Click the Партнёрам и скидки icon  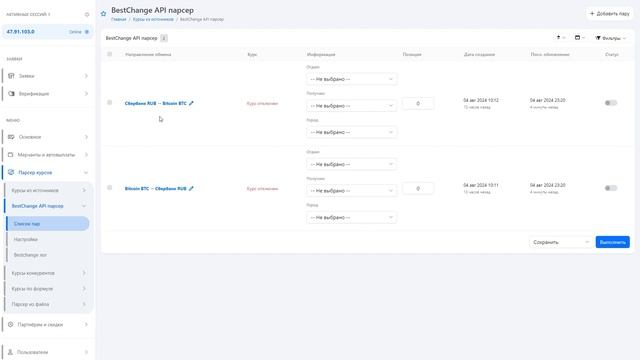coord(11,324)
